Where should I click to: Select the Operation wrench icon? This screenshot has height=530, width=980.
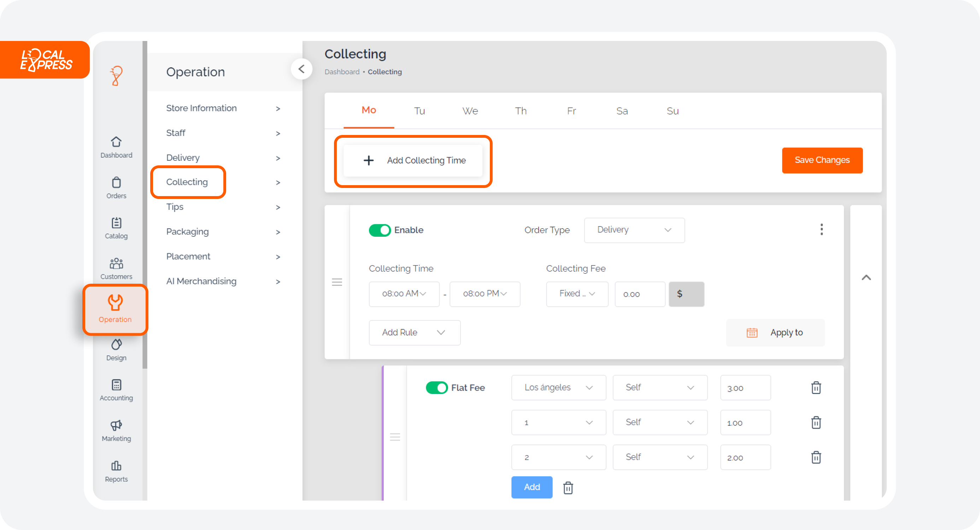click(115, 302)
